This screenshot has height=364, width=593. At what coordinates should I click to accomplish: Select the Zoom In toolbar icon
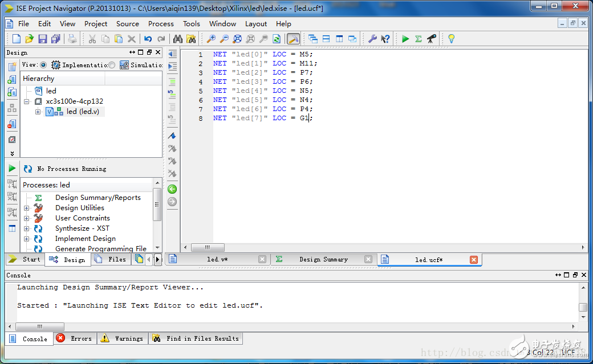tap(210, 38)
